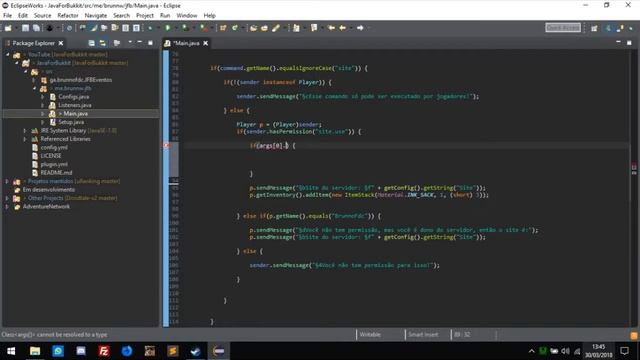Click the Search flashlight icon in the toolbar
Image resolution: width=640 pixels, height=360 pixels.
click(276, 28)
